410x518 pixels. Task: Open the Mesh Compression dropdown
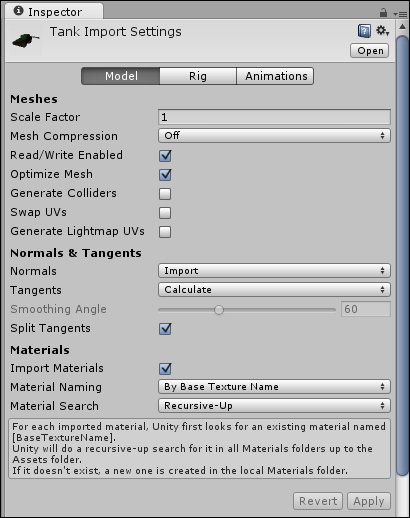[274, 136]
